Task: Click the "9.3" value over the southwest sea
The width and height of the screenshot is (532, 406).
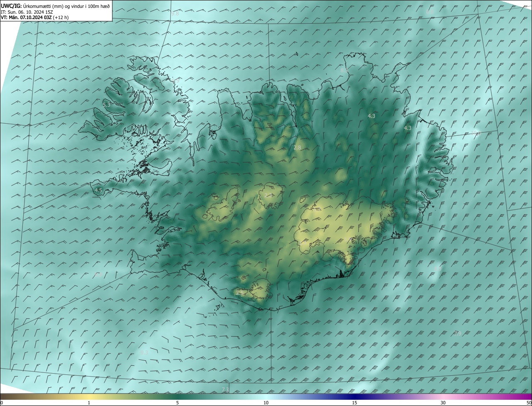Action: click(144, 352)
